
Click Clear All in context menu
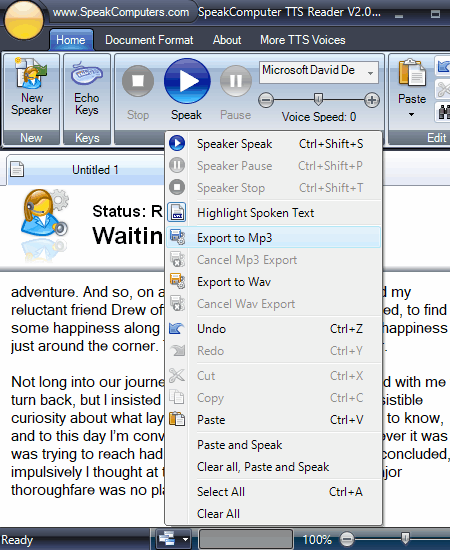[x=273, y=514]
